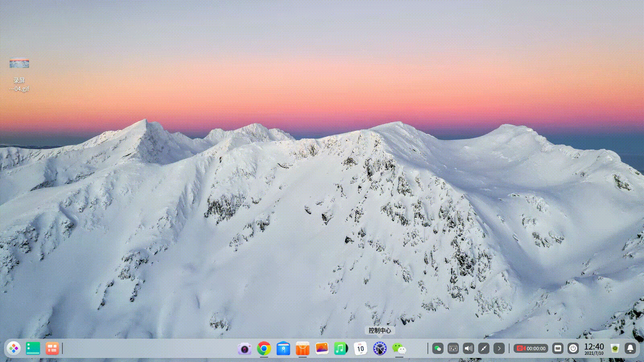Open the keyboard layout tray icon
Image resolution: width=644 pixels, height=362 pixels.
pyautogui.click(x=453, y=348)
